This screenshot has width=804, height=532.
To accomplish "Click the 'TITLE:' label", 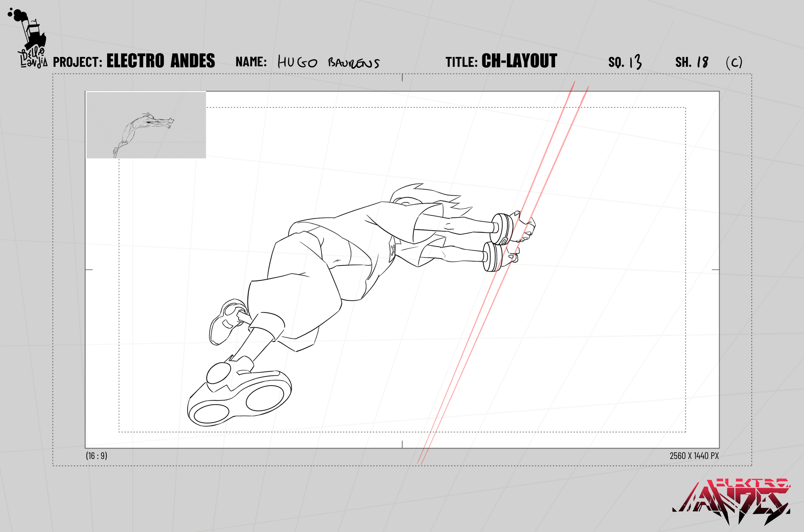I will point(461,62).
